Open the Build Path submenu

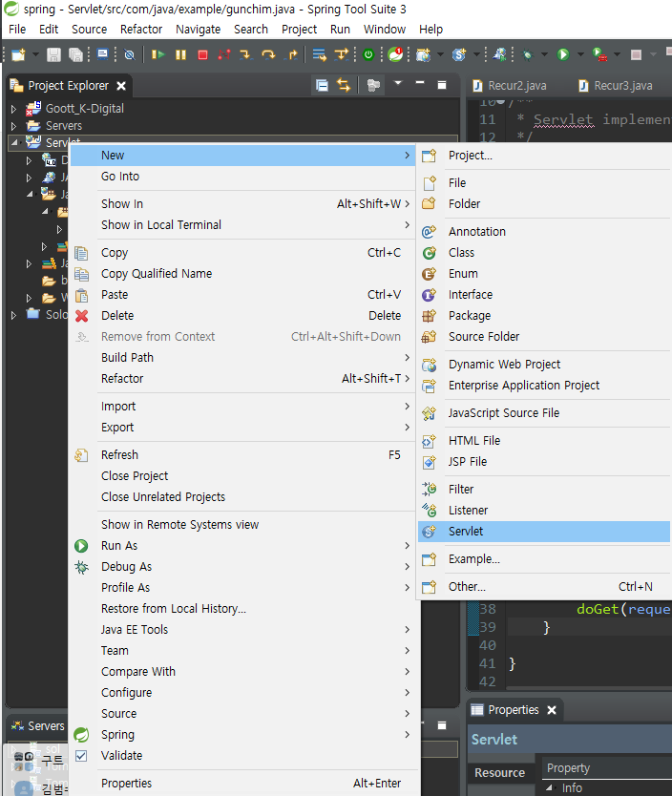242,357
